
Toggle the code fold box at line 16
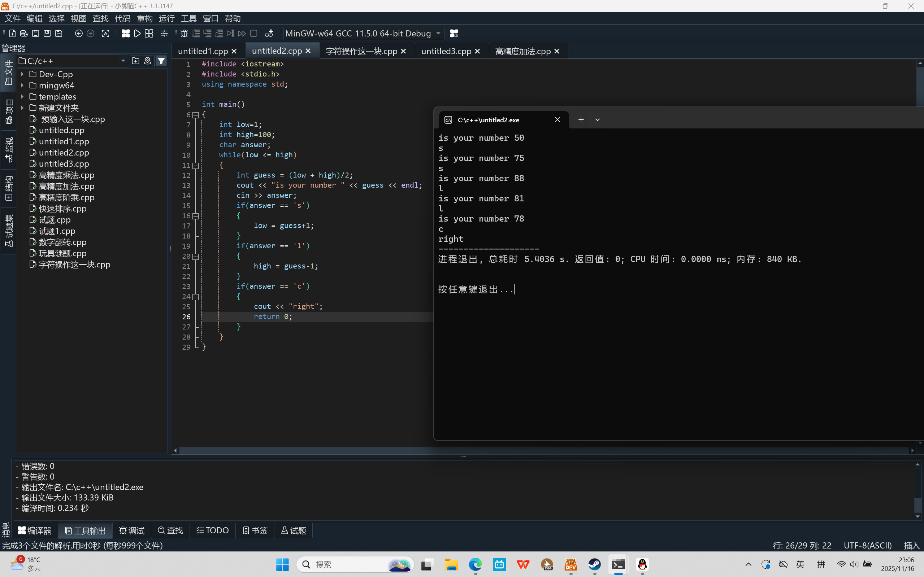pos(195,216)
